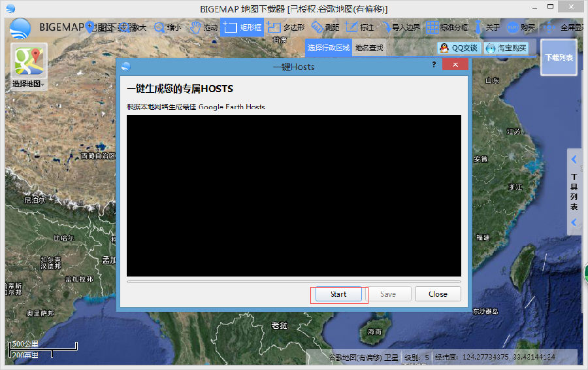
Task: Click the 购买 buy button in toolbar
Action: 521,27
